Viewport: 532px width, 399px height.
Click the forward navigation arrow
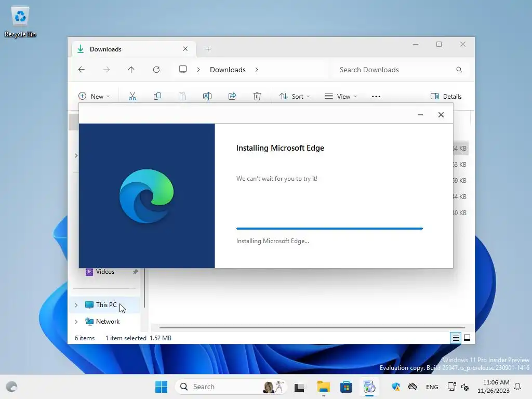point(106,70)
